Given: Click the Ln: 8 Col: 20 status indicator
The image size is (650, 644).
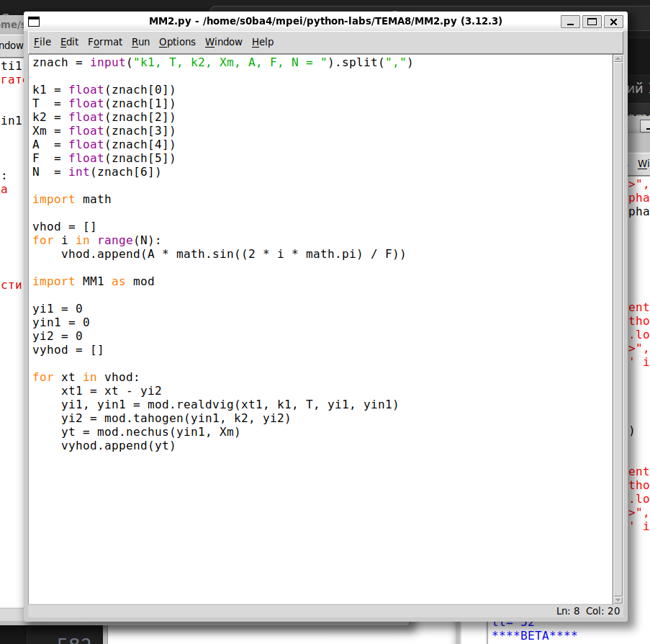Looking at the screenshot, I should tap(587, 611).
